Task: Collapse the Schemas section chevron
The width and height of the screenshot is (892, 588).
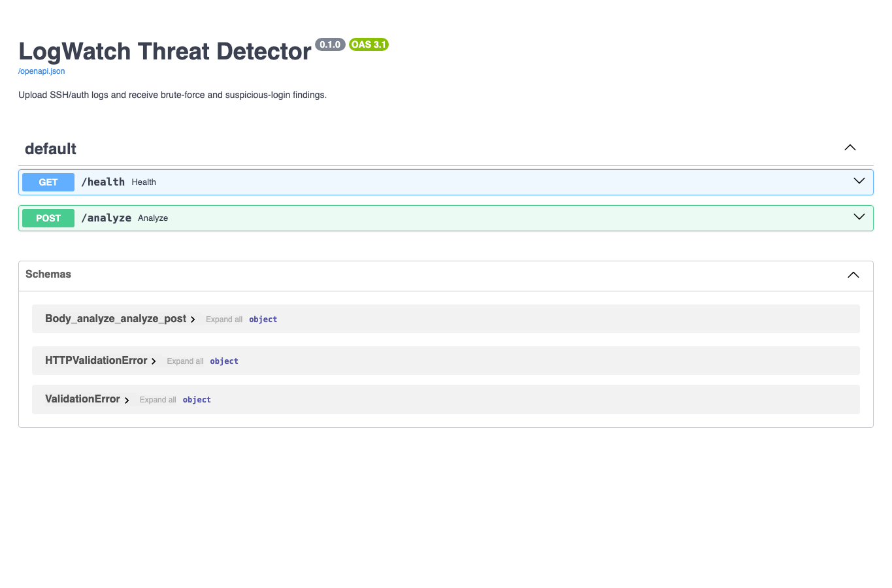Action: pos(853,275)
